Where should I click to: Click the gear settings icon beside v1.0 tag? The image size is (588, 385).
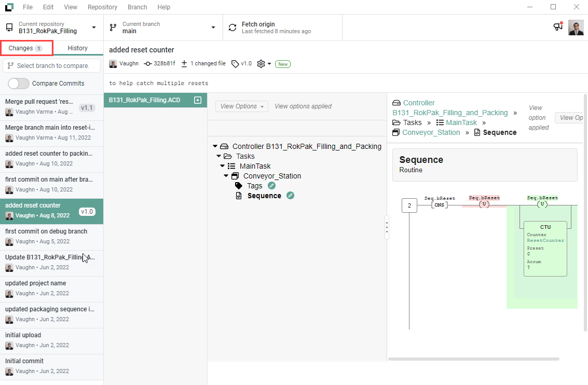pos(261,64)
